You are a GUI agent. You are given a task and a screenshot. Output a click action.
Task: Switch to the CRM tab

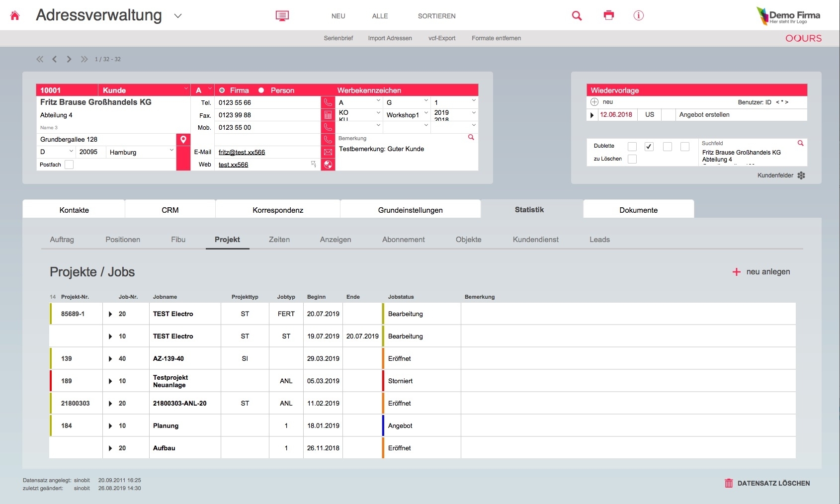point(170,210)
